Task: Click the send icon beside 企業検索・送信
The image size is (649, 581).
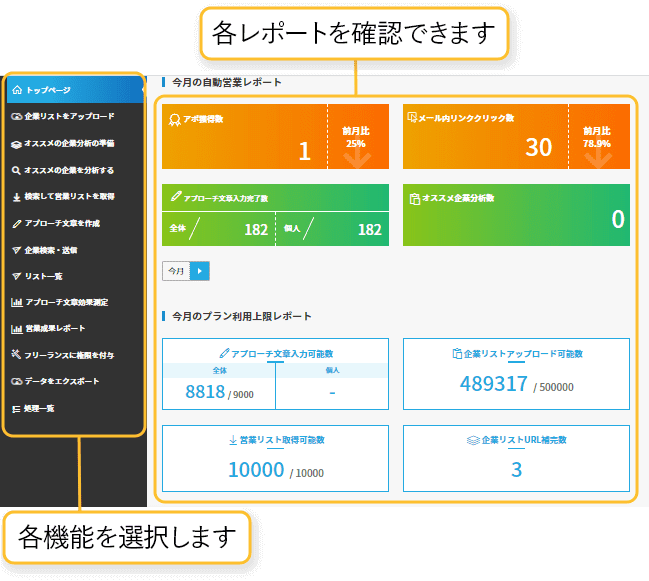Action: pos(17,250)
